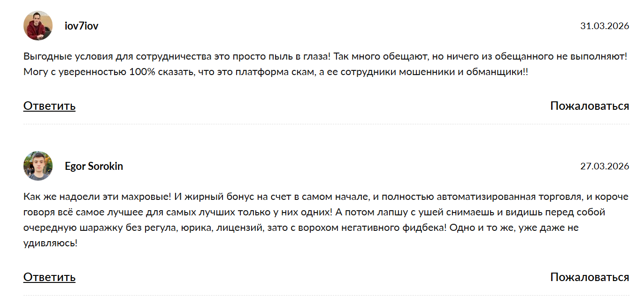Report iov7iov's comment with Пожаловаться
The width and height of the screenshot is (644, 297).
click(x=590, y=106)
